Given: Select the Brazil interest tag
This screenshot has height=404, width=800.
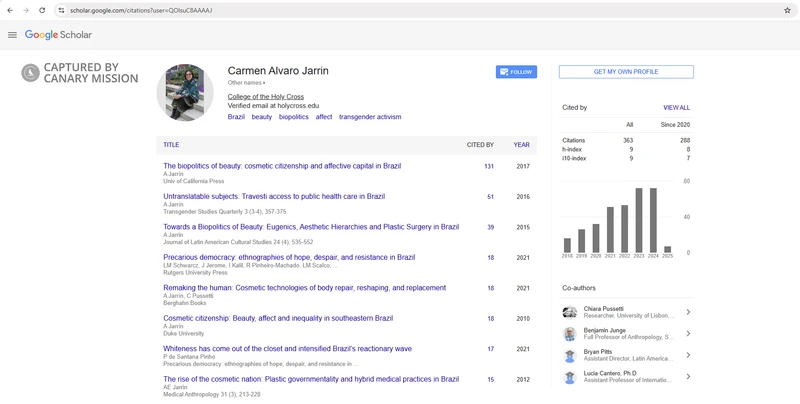Looking at the screenshot, I should (x=236, y=117).
